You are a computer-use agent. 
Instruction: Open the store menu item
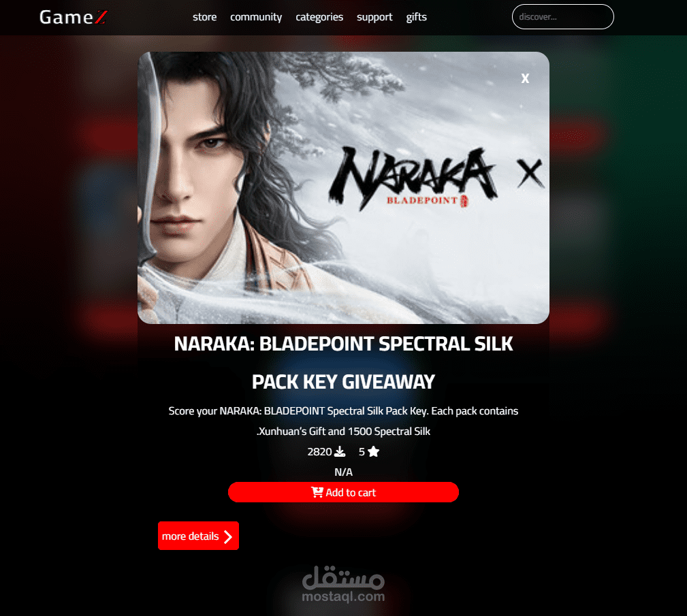pos(205,17)
